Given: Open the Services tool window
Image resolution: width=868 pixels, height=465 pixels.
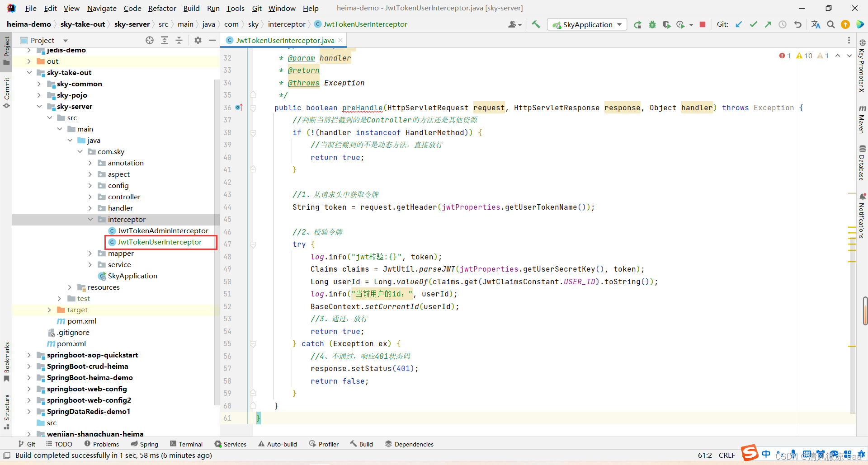Looking at the screenshot, I should (x=231, y=444).
